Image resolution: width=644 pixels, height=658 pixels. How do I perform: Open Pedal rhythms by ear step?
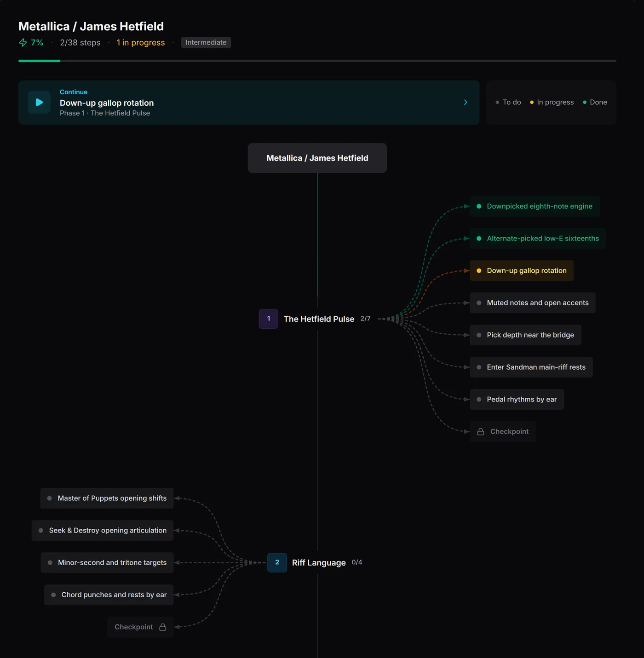click(x=517, y=399)
